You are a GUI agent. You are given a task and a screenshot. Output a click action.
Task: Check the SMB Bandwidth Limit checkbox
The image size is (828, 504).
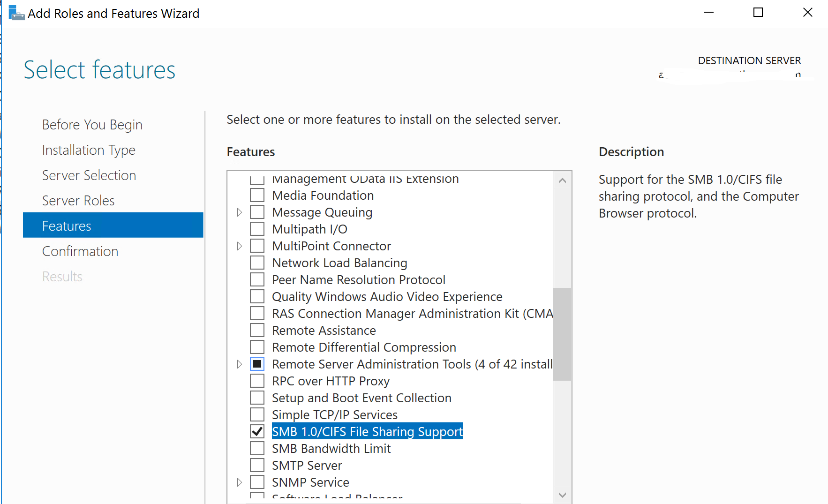coord(257,449)
